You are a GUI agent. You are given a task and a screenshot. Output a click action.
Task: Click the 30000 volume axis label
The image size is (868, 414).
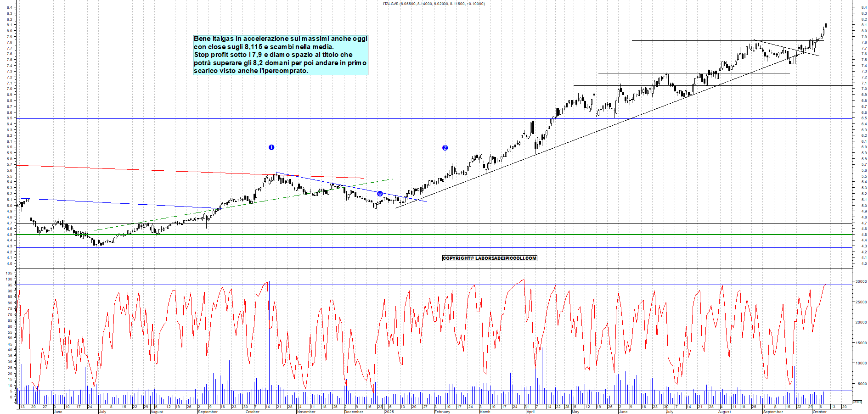pyautogui.click(x=860, y=282)
